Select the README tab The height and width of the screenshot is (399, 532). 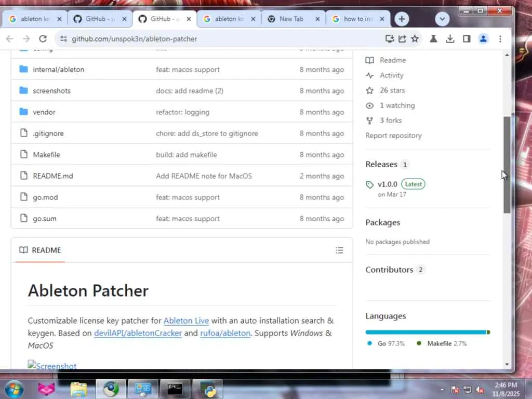pos(40,250)
